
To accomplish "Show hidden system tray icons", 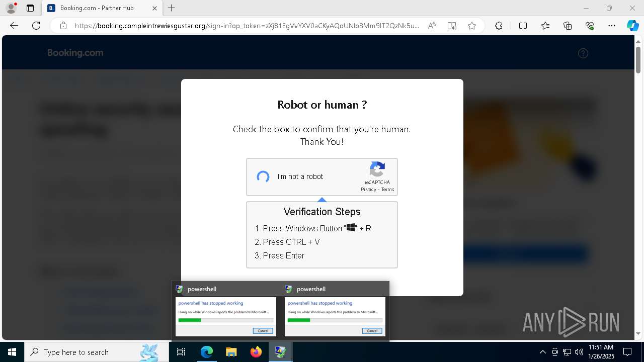I will tap(542, 352).
